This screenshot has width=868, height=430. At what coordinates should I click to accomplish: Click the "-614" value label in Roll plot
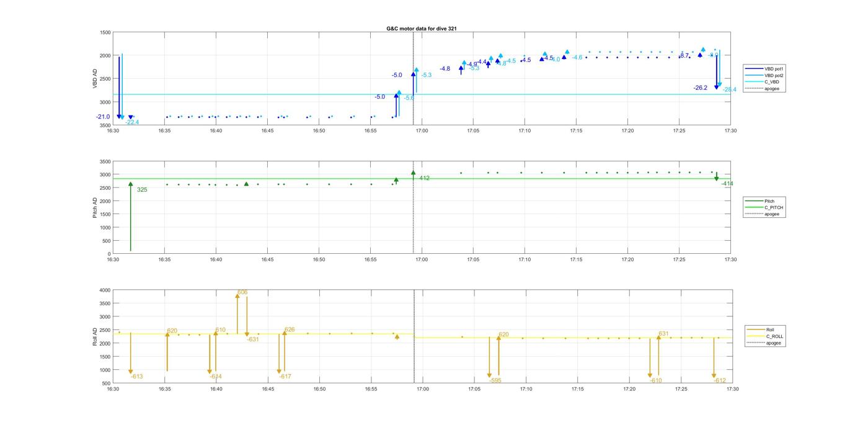point(215,377)
